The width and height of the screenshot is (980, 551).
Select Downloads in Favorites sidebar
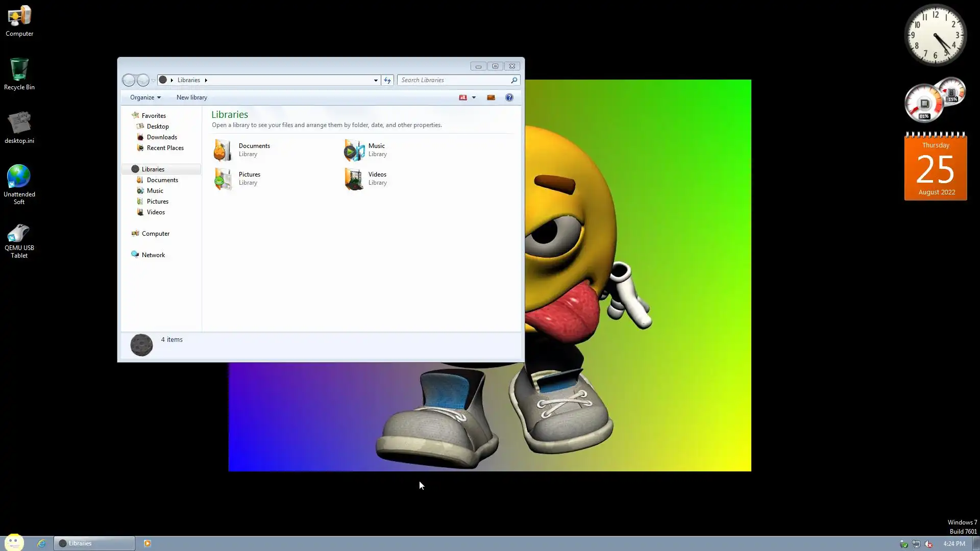click(162, 137)
